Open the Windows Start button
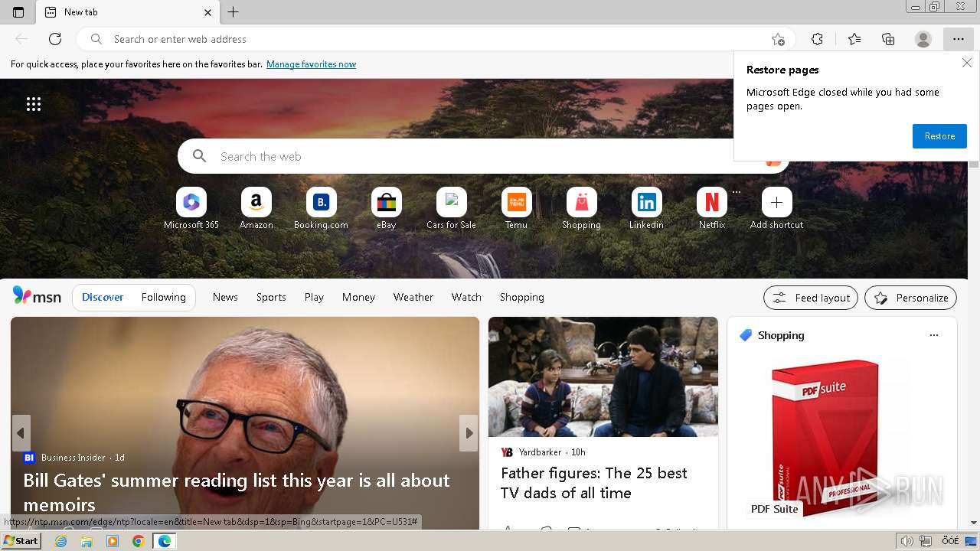 21,541
